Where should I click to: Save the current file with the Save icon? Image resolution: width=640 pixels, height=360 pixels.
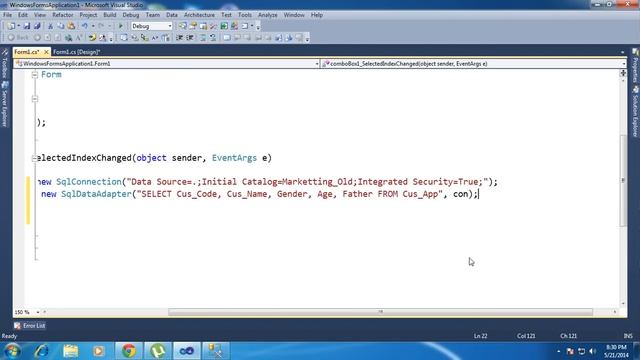tap(27, 26)
